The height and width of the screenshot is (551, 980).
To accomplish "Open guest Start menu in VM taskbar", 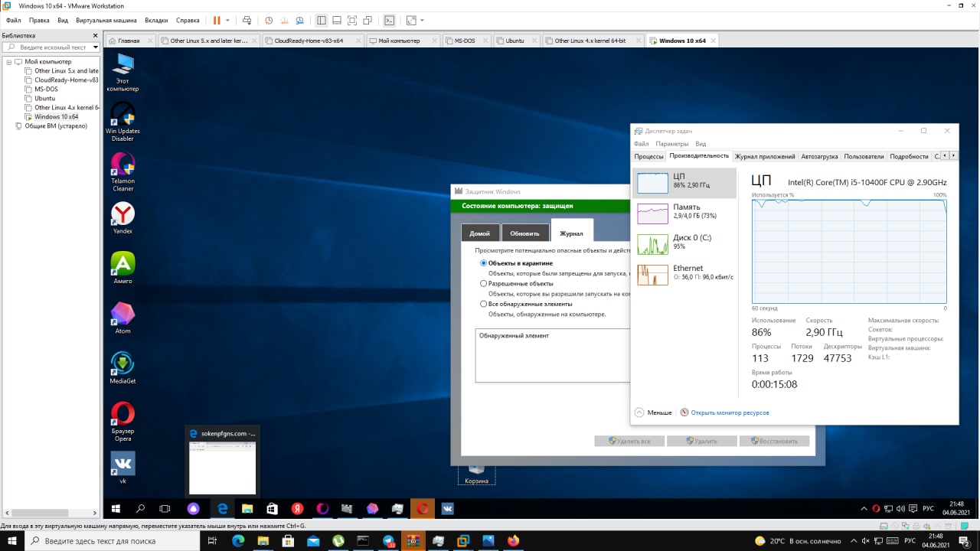I will 116,508.
